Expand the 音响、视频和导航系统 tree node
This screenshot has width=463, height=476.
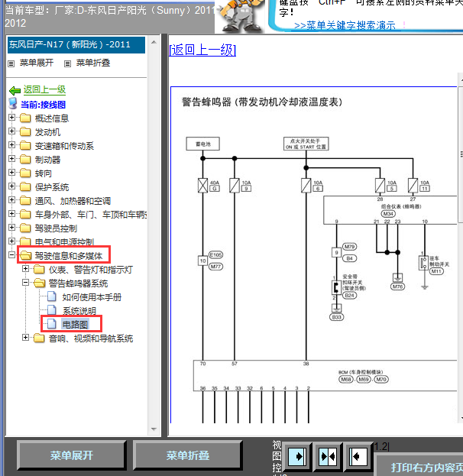pos(25,337)
